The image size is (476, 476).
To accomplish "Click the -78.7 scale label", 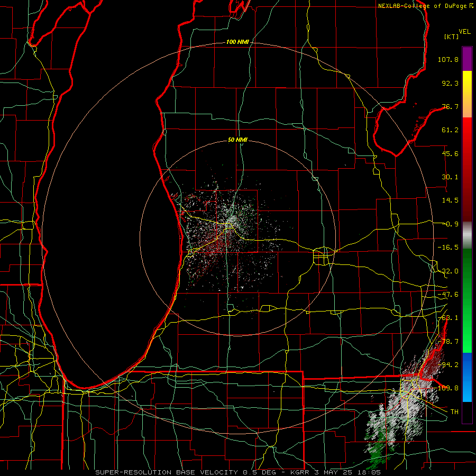I will pos(448,342).
